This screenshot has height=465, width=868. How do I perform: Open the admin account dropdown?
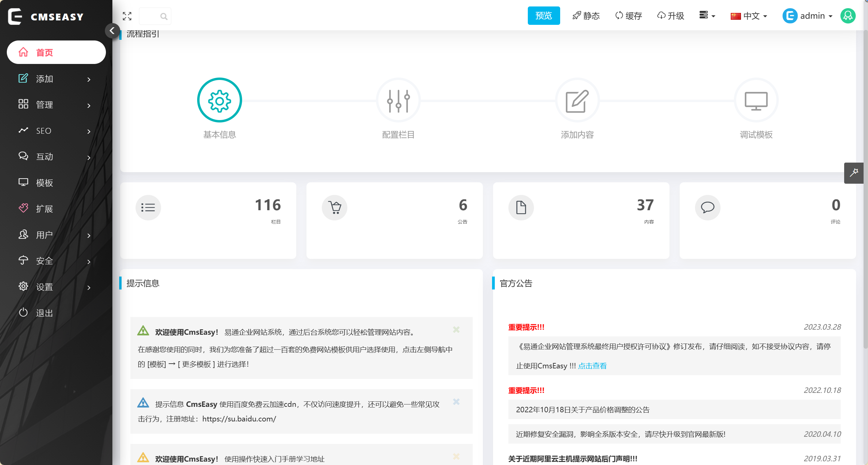(x=808, y=16)
